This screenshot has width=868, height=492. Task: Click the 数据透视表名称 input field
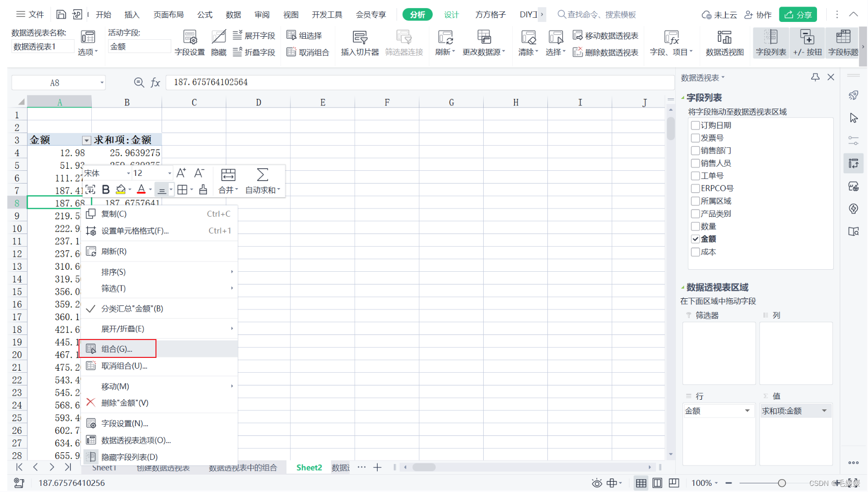click(x=42, y=46)
